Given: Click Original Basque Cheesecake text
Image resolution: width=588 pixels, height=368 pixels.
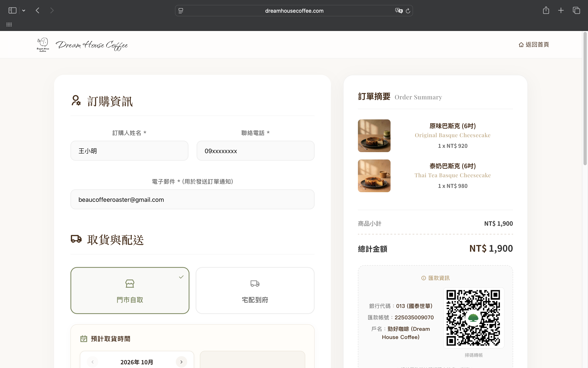Looking at the screenshot, I should pyautogui.click(x=452, y=135).
